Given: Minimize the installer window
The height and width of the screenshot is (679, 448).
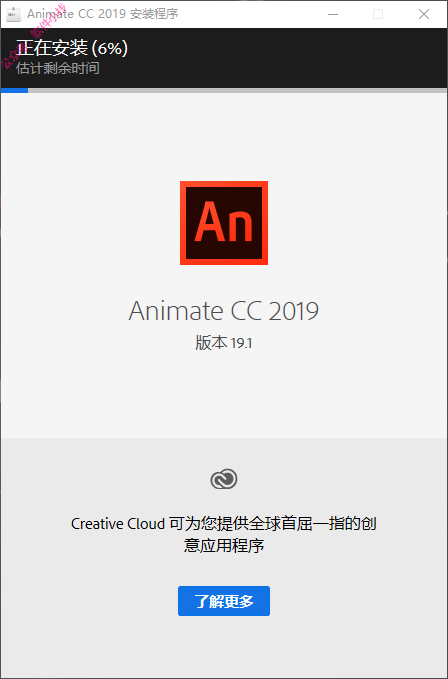Looking at the screenshot, I should pos(333,14).
